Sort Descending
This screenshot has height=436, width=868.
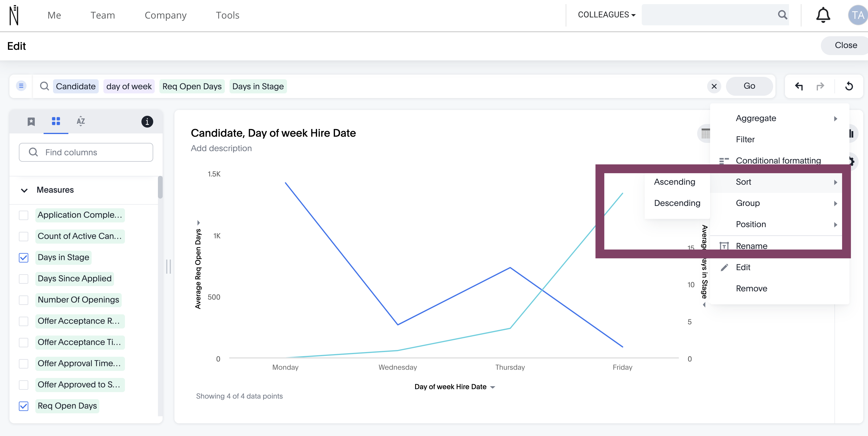(x=676, y=203)
